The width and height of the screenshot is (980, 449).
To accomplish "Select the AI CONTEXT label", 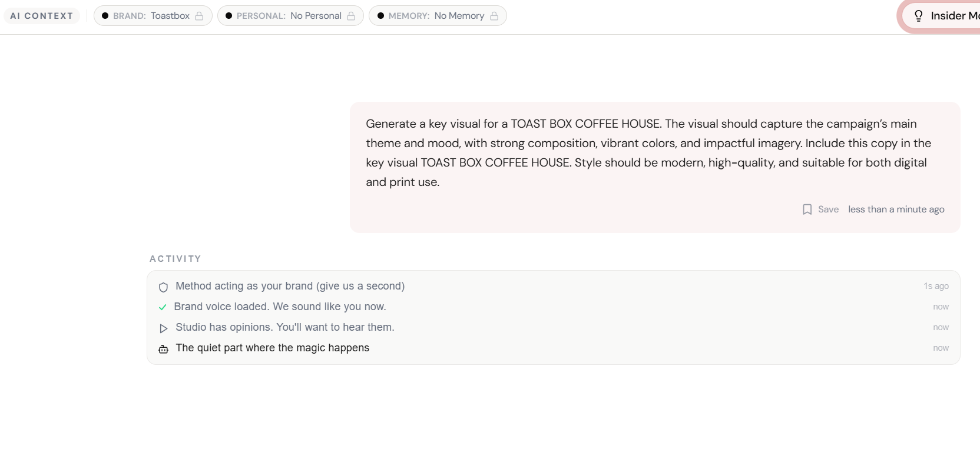I will pyautogui.click(x=41, y=16).
